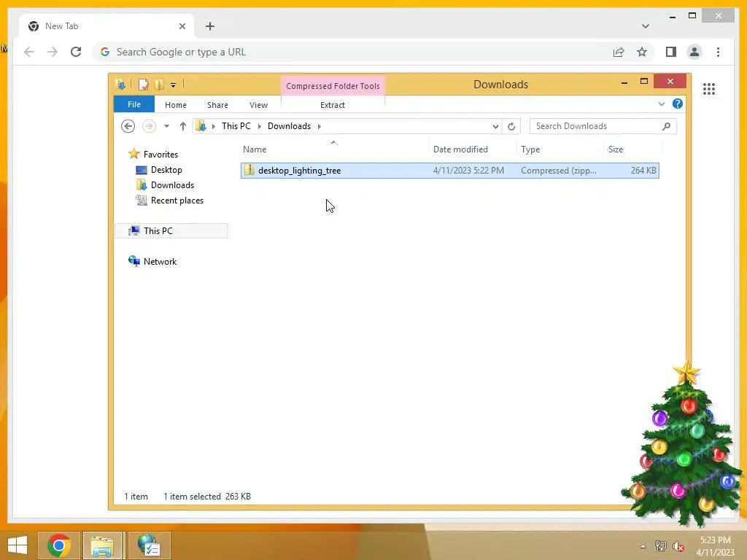Open Chrome's tab search chevron
Viewport: 747px width, 560px height.
pyautogui.click(x=645, y=26)
